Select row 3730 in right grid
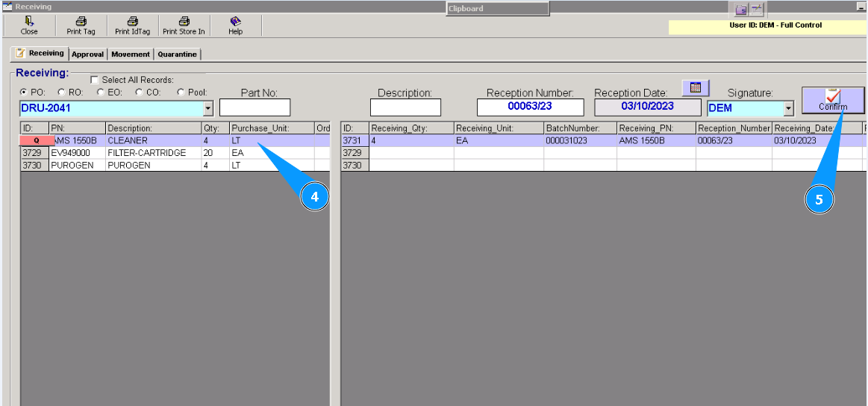 click(x=355, y=165)
